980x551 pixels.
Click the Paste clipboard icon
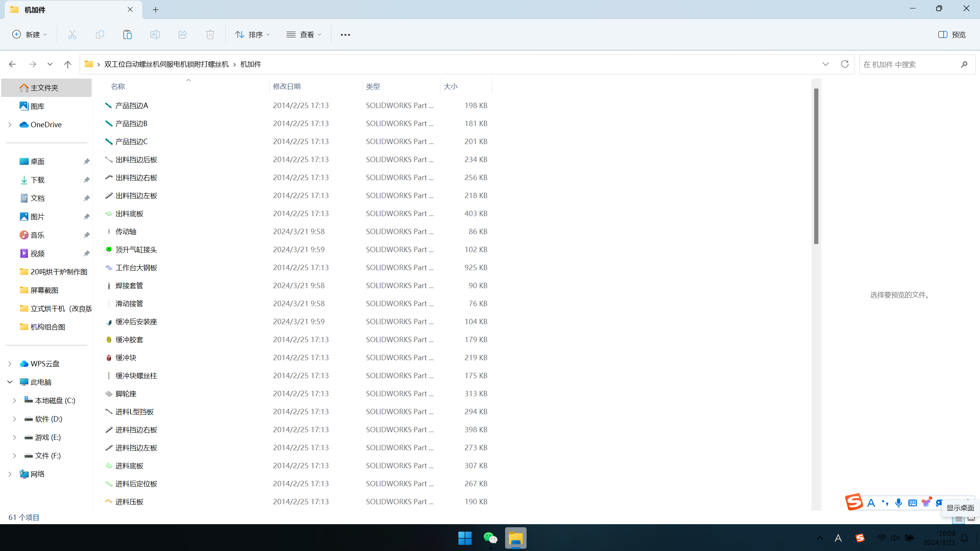(128, 34)
